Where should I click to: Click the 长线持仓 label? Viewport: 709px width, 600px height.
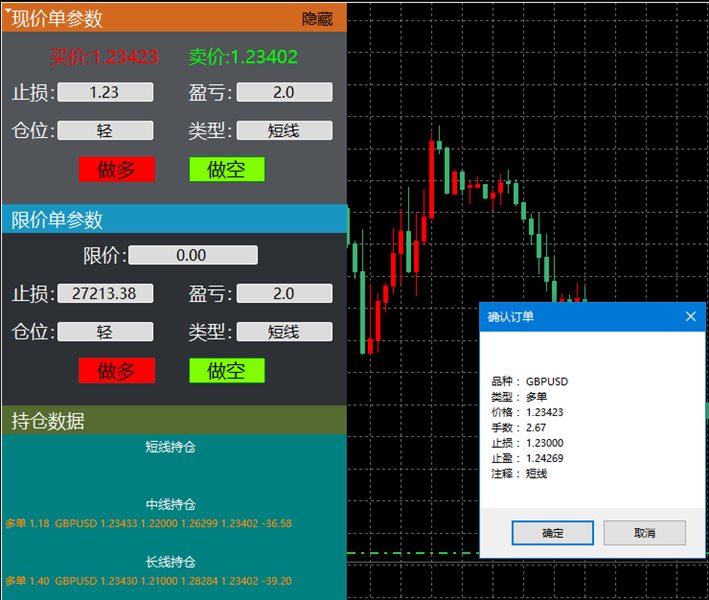coord(170,562)
